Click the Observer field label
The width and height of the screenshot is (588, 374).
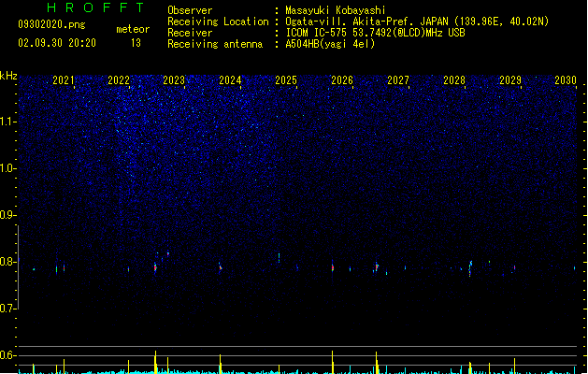pos(190,10)
